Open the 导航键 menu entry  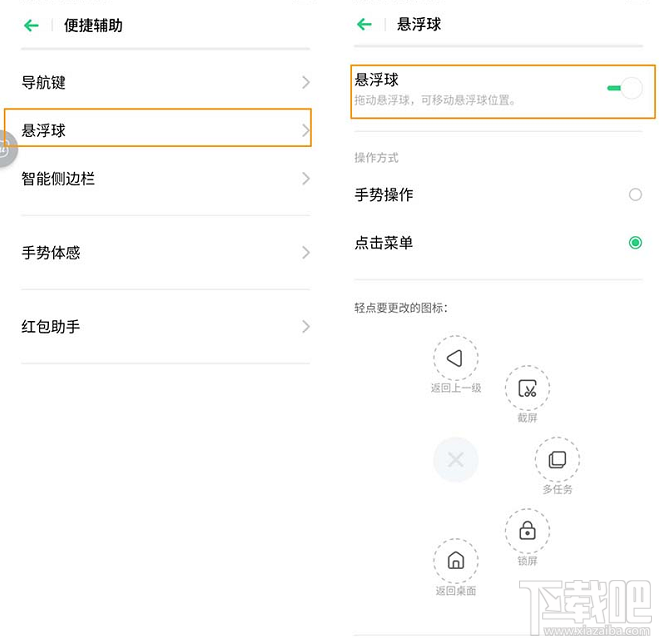pos(166,82)
